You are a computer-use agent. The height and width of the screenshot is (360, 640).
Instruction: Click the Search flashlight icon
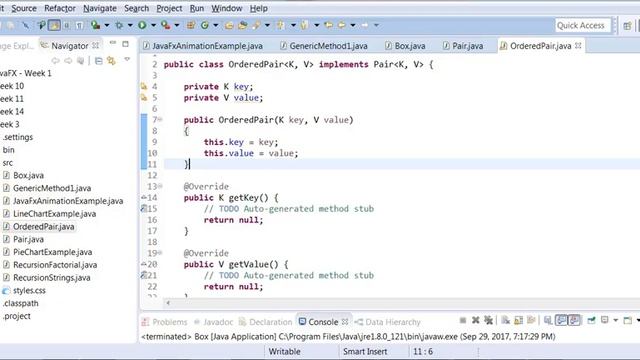click(256, 25)
